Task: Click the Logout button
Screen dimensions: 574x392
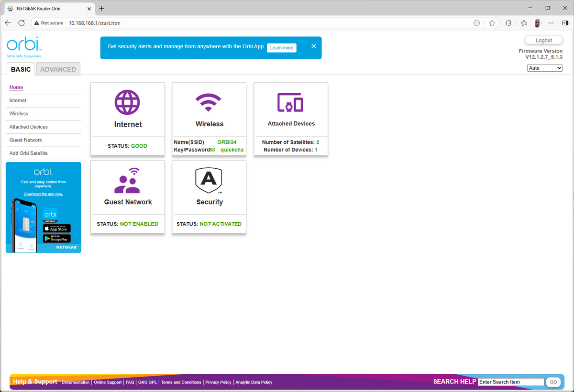Action: point(543,41)
